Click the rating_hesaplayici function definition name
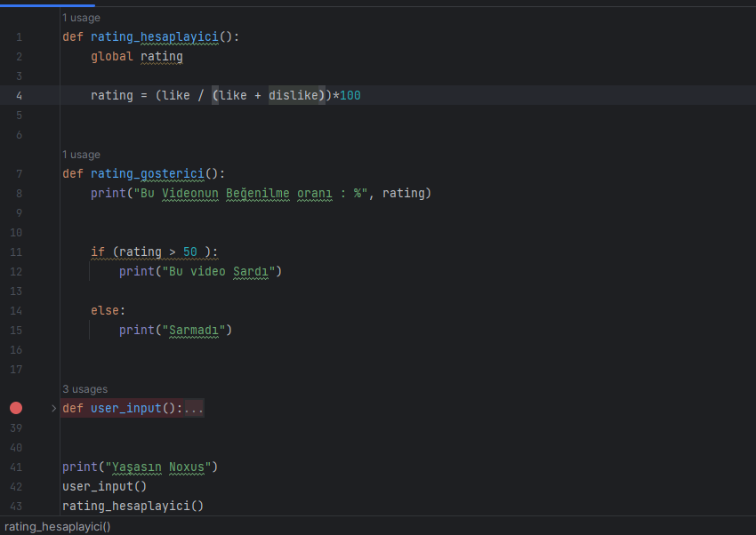The height and width of the screenshot is (535, 756). (154, 36)
